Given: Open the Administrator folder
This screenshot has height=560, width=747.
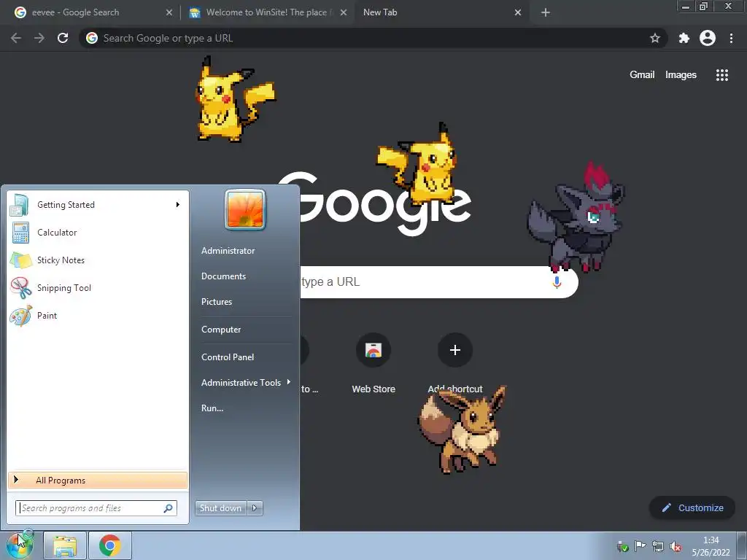Looking at the screenshot, I should tap(228, 251).
